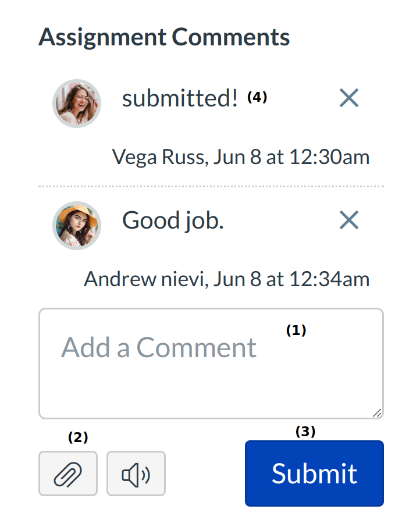Delete the "submitted!" comment with its X
The width and height of the screenshot is (420, 520).
click(349, 98)
